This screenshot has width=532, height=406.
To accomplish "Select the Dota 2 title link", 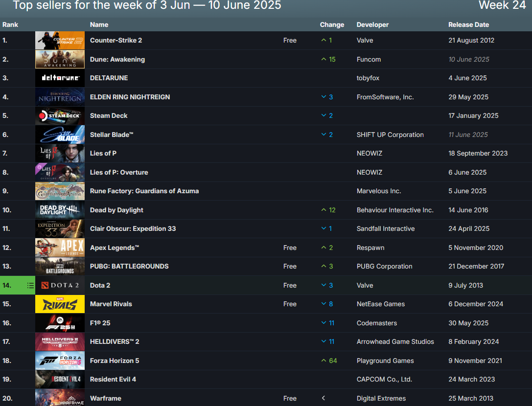I will tap(100, 285).
